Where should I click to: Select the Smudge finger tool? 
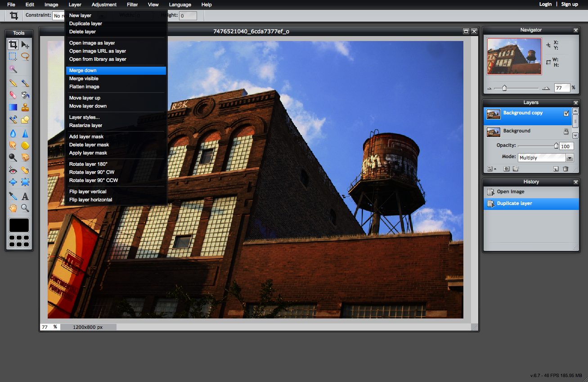[13, 145]
